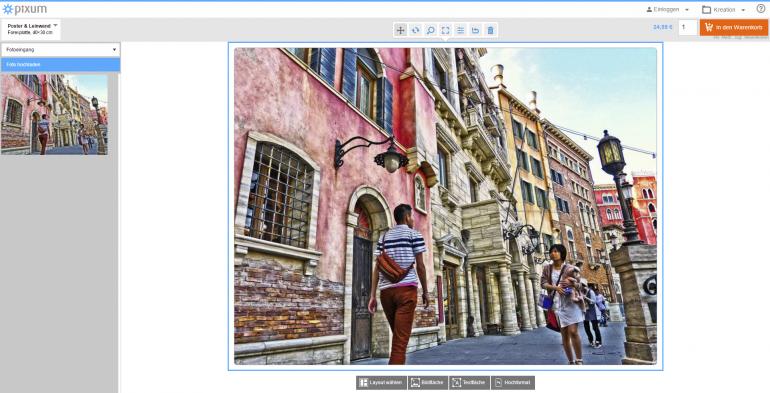Screen dimensions: 770x393
Task: Click Foto hochladen upload bar
Action: point(60,65)
